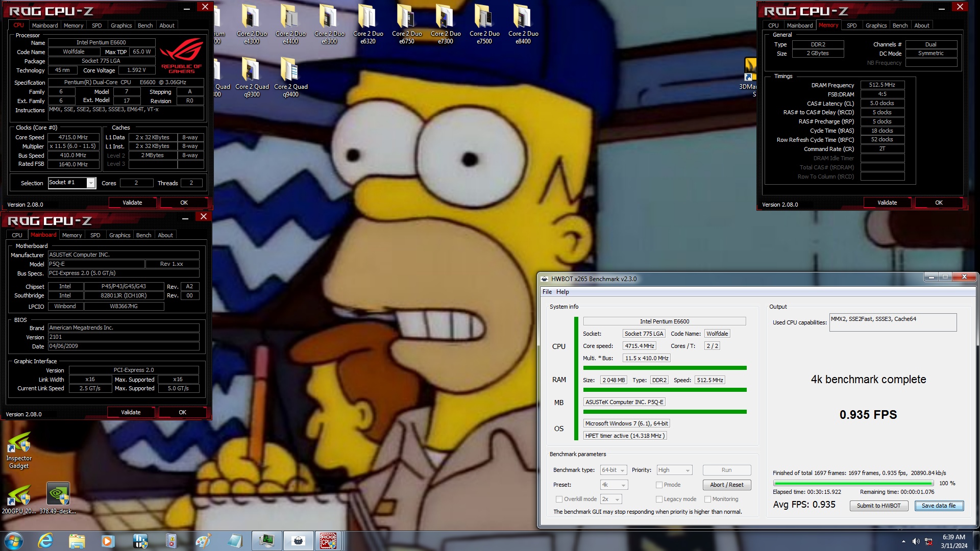Image resolution: width=980 pixels, height=551 pixels.
Task: Enable the Overkill mode checkbox
Action: coord(559,499)
